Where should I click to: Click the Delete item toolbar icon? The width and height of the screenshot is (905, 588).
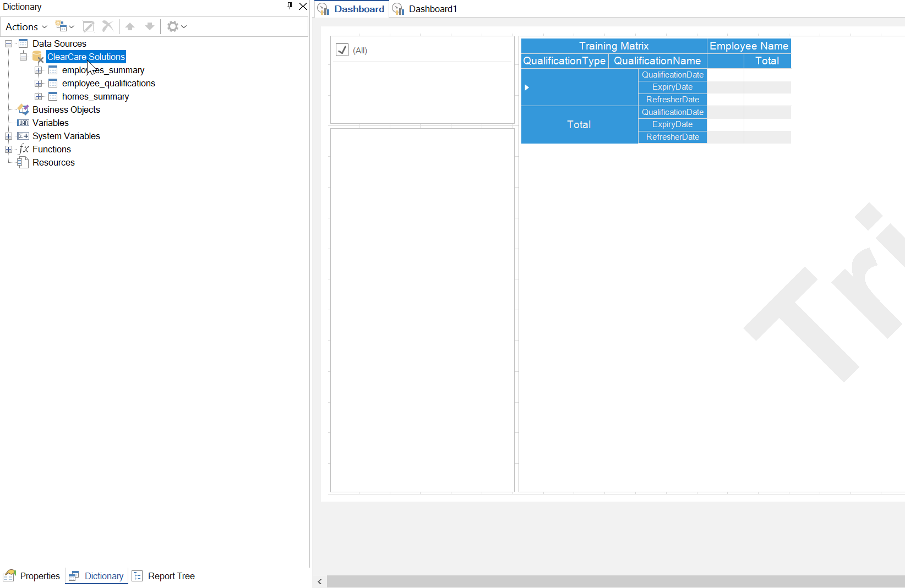pos(108,26)
